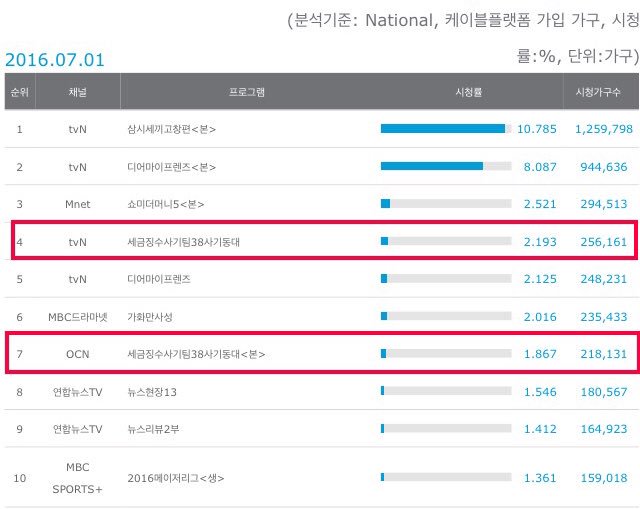Click household count 944,636

coord(604,167)
